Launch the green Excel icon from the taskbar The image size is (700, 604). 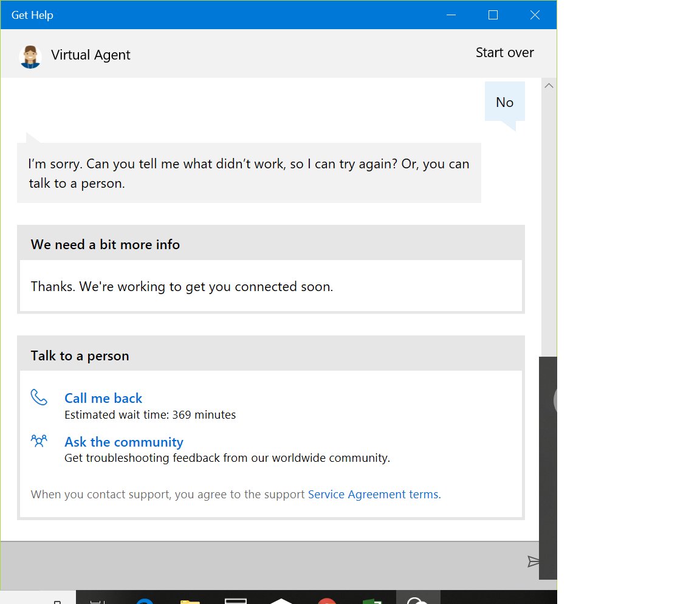tap(372, 601)
